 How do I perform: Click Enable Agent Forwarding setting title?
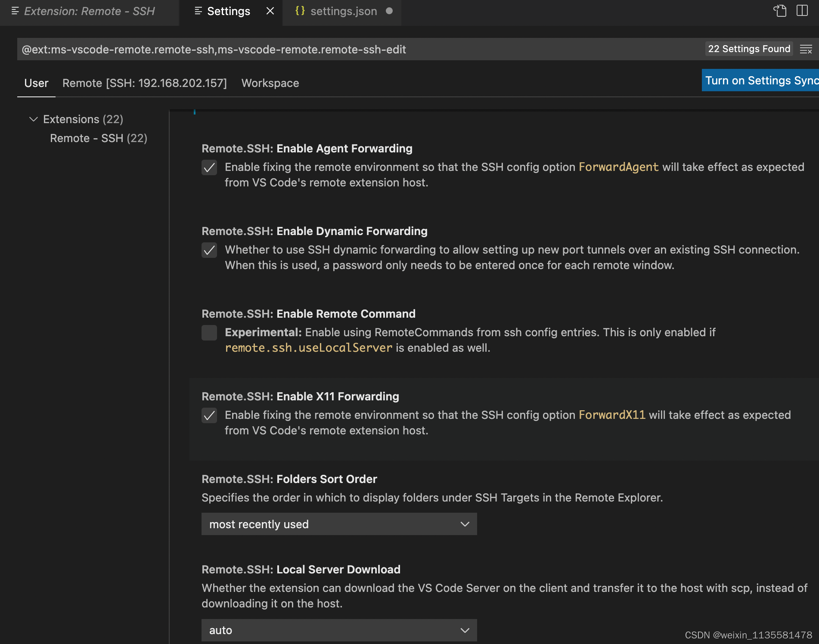coord(307,149)
